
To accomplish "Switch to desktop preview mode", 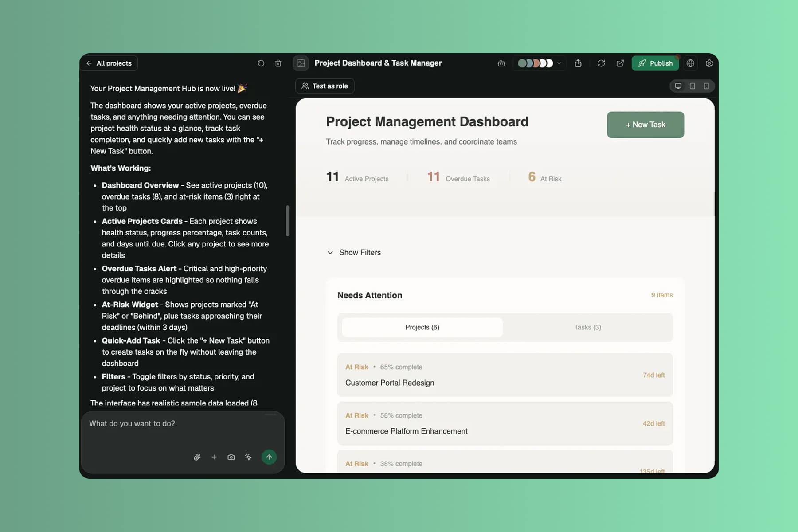I will [x=678, y=86].
